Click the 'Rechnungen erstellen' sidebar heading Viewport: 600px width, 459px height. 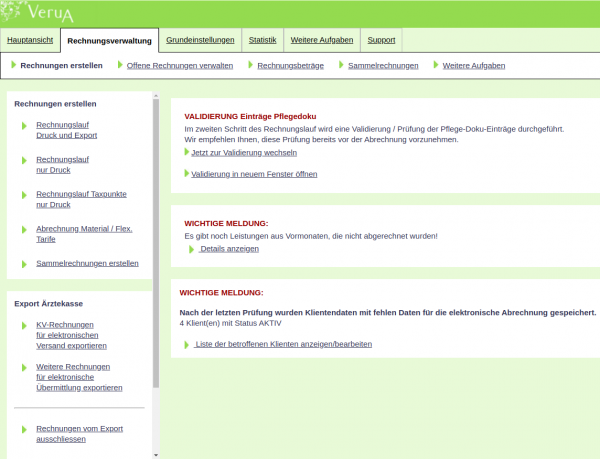(55, 104)
